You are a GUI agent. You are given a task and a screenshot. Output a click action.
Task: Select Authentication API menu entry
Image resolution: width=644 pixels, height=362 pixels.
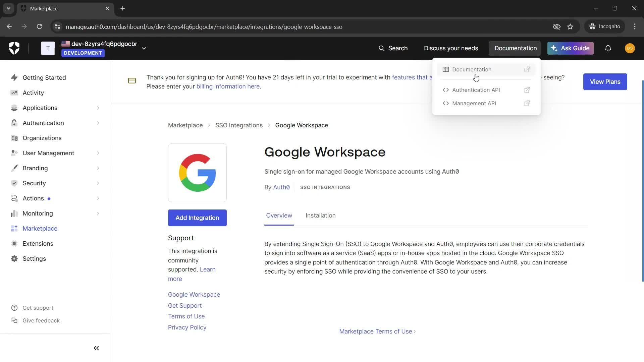tap(486, 90)
